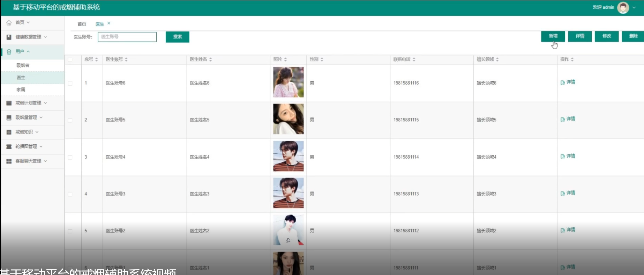Sort by 操作 column arrows
The image size is (644, 275).
click(572, 59)
